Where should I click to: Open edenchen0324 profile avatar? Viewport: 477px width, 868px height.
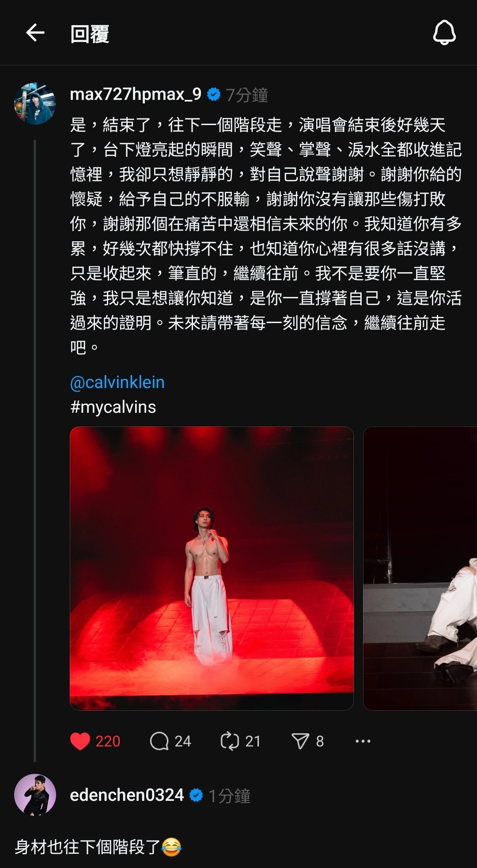point(35,795)
